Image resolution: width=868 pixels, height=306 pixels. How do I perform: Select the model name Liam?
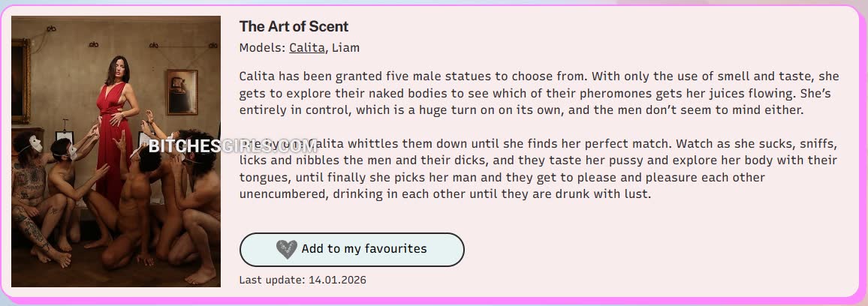pos(345,48)
